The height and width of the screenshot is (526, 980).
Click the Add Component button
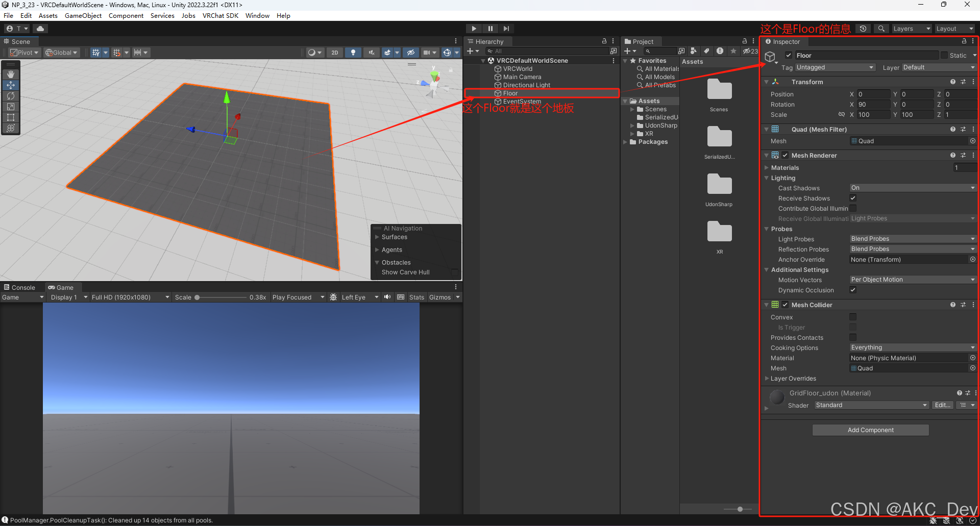click(870, 430)
